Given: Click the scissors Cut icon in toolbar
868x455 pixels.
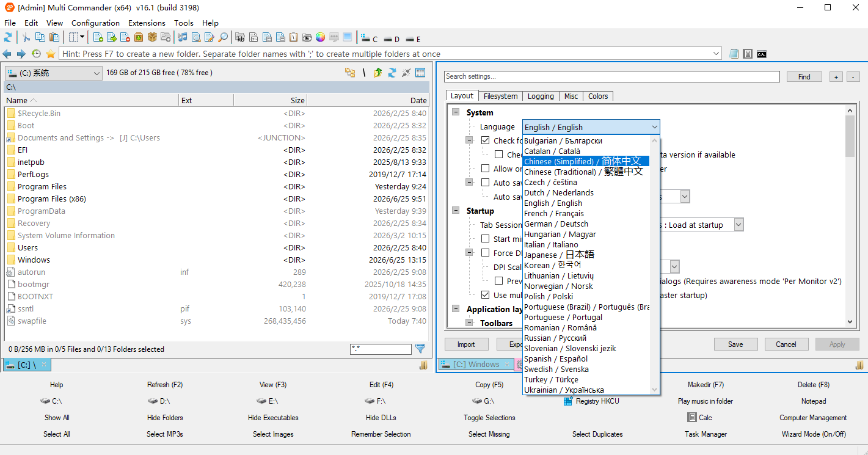Looking at the screenshot, I should tap(26, 38).
